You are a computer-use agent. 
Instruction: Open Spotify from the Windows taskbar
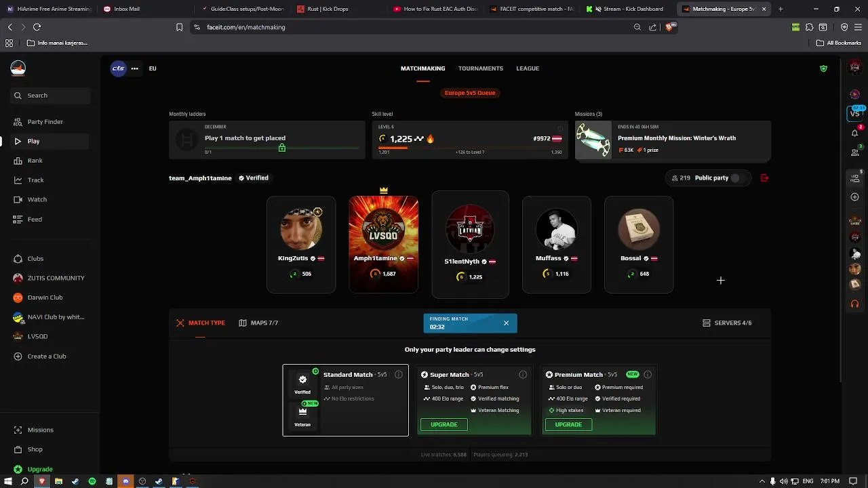pyautogui.click(x=92, y=481)
